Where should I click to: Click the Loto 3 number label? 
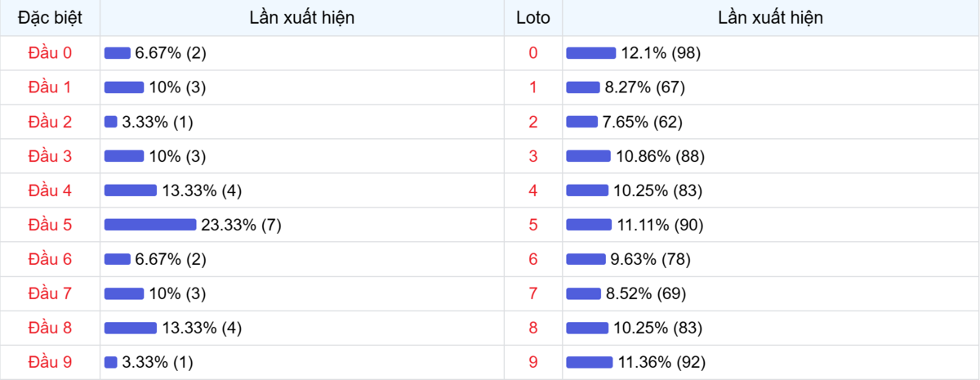click(x=533, y=156)
